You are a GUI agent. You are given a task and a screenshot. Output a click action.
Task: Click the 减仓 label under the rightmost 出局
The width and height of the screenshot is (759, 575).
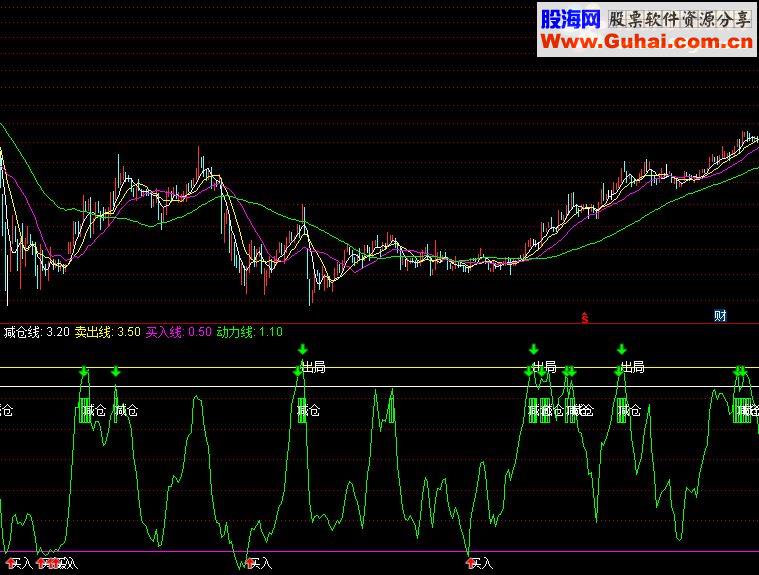click(x=629, y=411)
